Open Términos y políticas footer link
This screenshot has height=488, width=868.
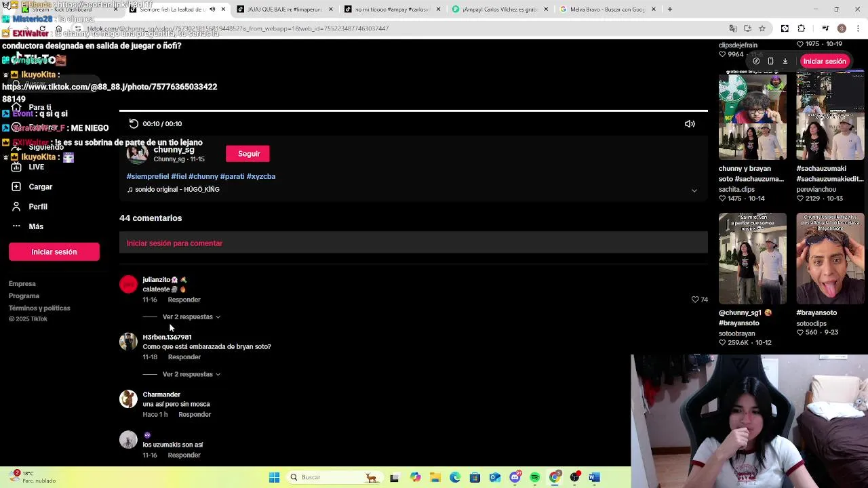[39, 308]
